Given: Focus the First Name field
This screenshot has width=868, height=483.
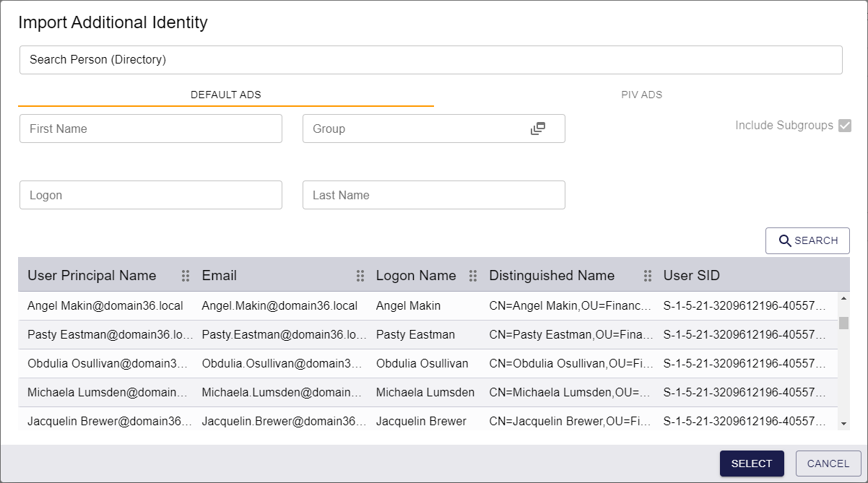Looking at the screenshot, I should coord(151,129).
